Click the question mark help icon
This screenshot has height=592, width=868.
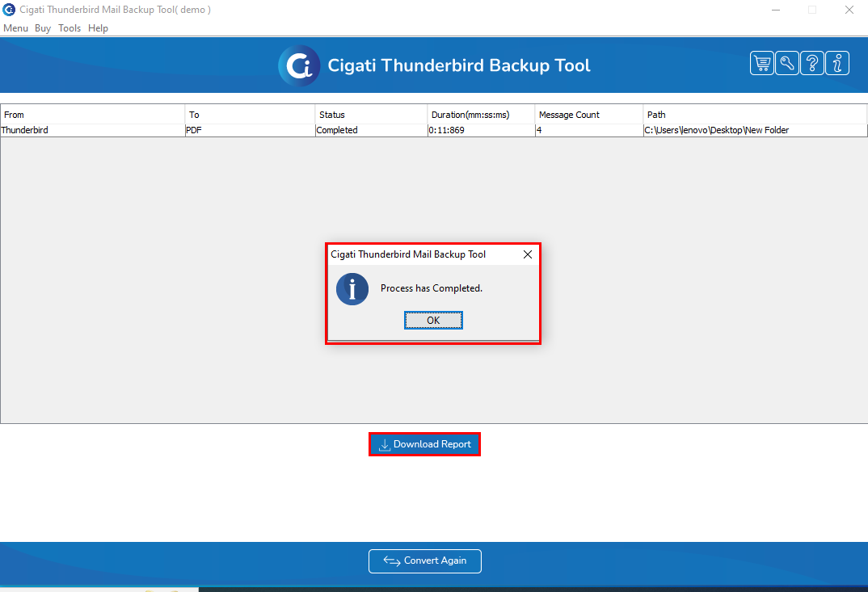pos(812,63)
